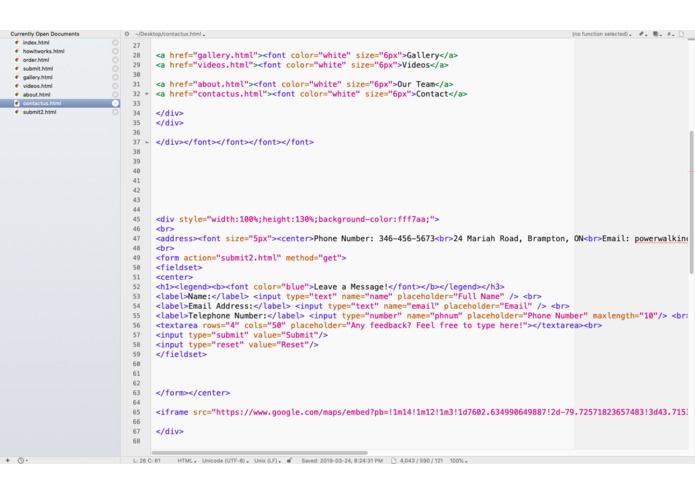Close the howitworks.html document in sidebar

pos(115,51)
